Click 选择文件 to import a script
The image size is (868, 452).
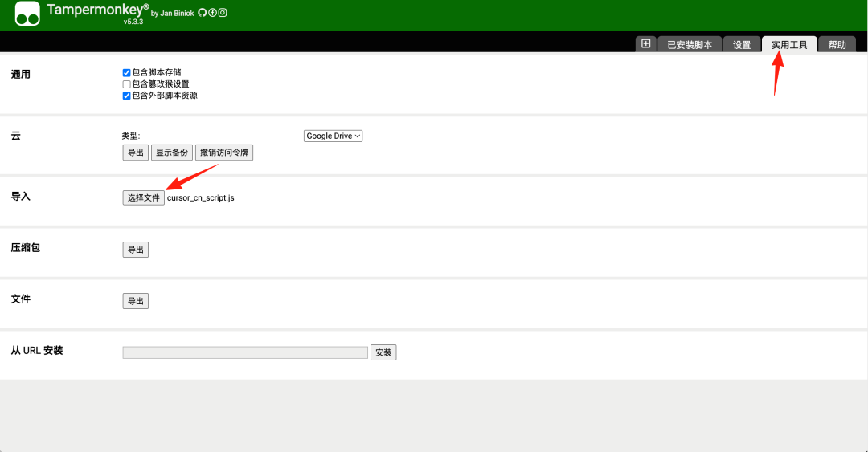click(143, 198)
